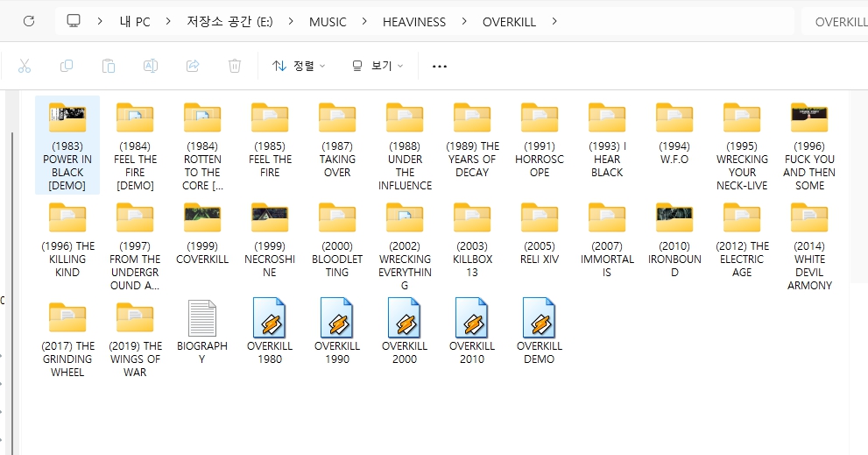Select (2010) IRONBOUND folder

pos(674,238)
